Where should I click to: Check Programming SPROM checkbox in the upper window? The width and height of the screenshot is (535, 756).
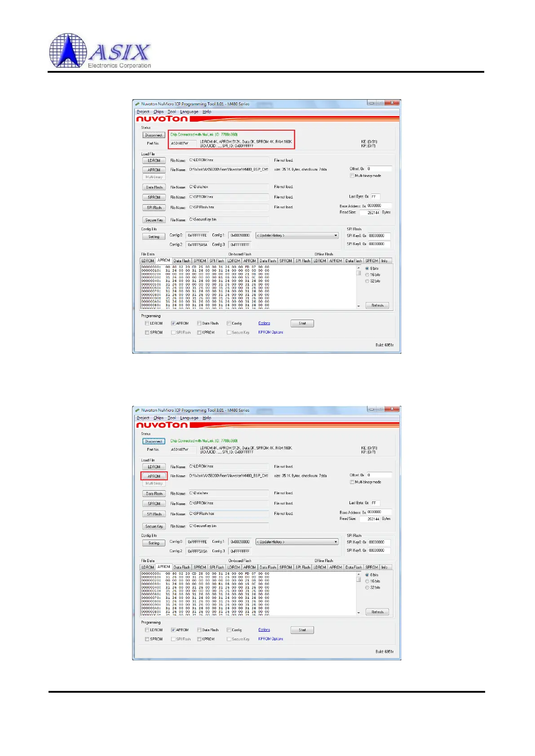click(147, 333)
